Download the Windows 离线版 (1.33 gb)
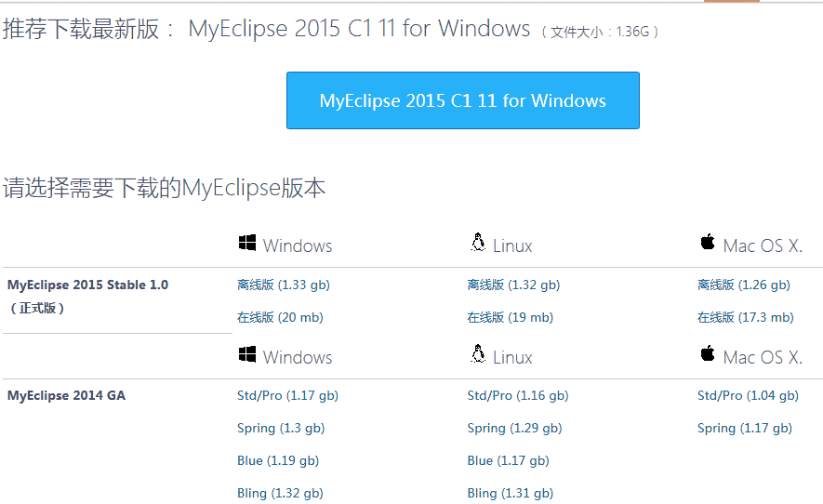823x504 pixels. coord(283,285)
